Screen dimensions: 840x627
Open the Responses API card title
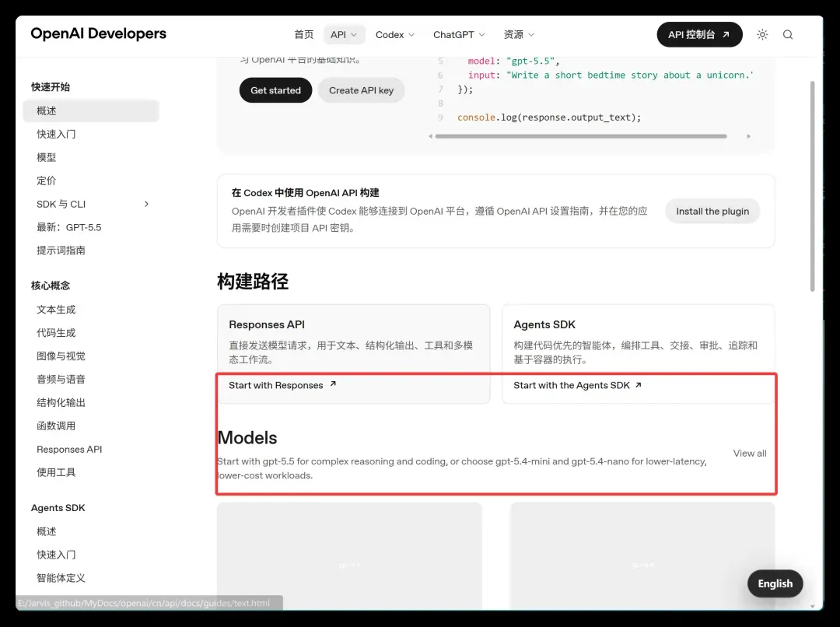tap(266, 324)
